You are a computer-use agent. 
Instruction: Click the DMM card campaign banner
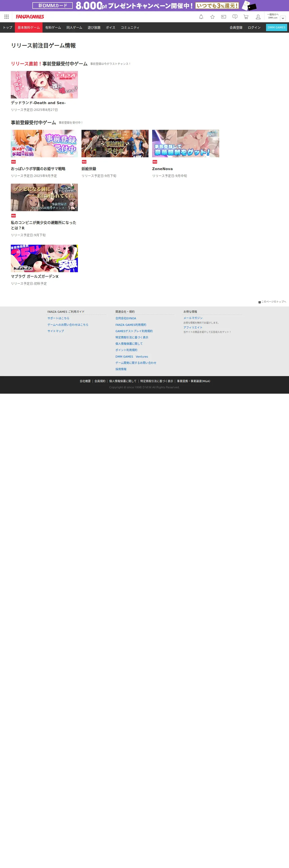pyautogui.click(x=144, y=5)
